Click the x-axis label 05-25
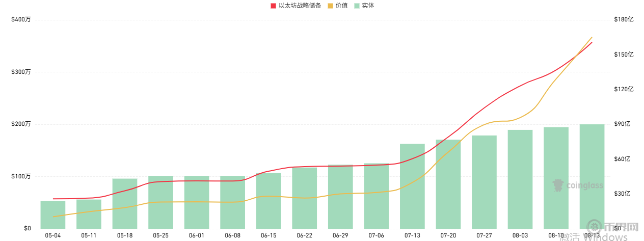 pos(161,235)
